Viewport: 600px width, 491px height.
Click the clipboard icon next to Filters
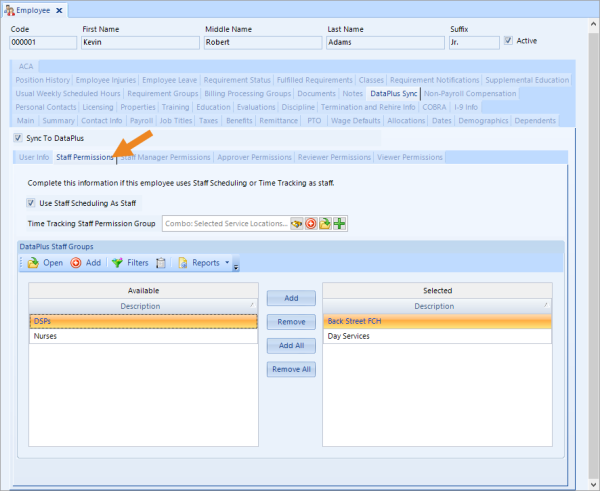tap(162, 263)
